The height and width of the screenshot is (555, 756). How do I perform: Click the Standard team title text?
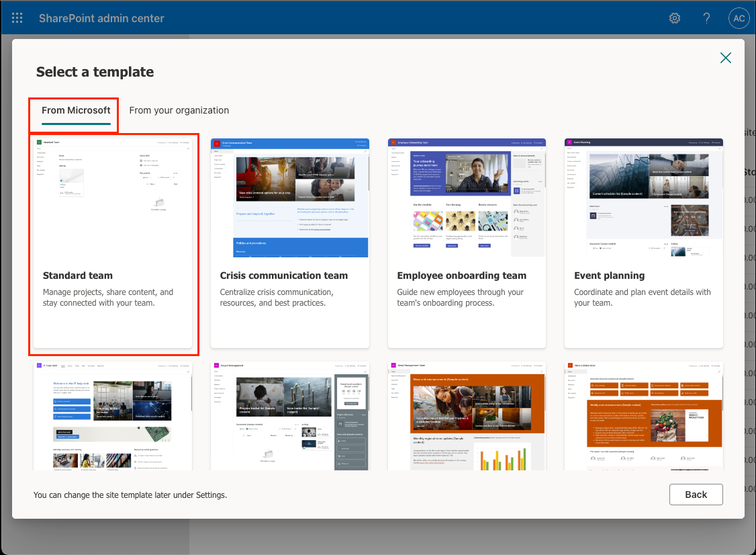pyautogui.click(x=78, y=275)
